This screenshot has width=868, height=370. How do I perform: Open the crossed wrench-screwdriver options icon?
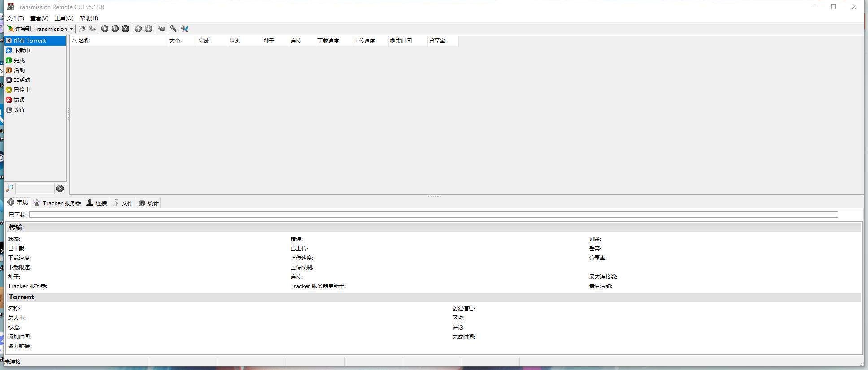click(184, 29)
